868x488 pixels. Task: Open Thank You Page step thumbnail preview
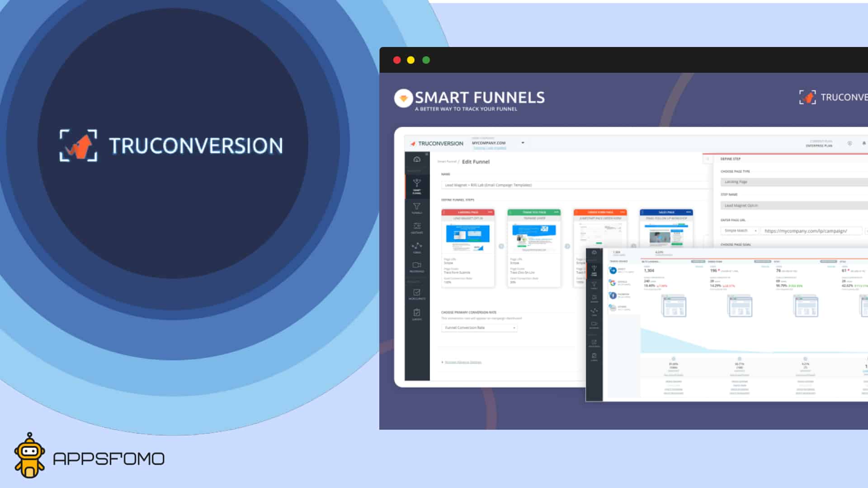tap(533, 238)
